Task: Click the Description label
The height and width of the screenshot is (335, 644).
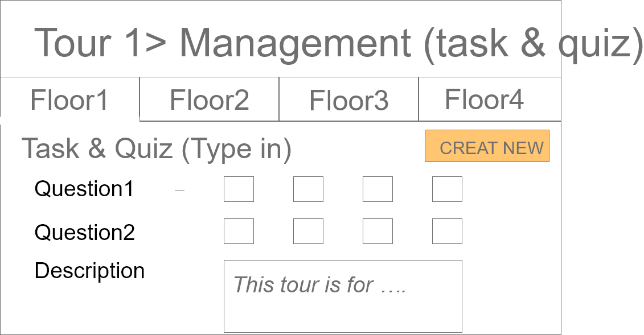Action: (x=89, y=271)
